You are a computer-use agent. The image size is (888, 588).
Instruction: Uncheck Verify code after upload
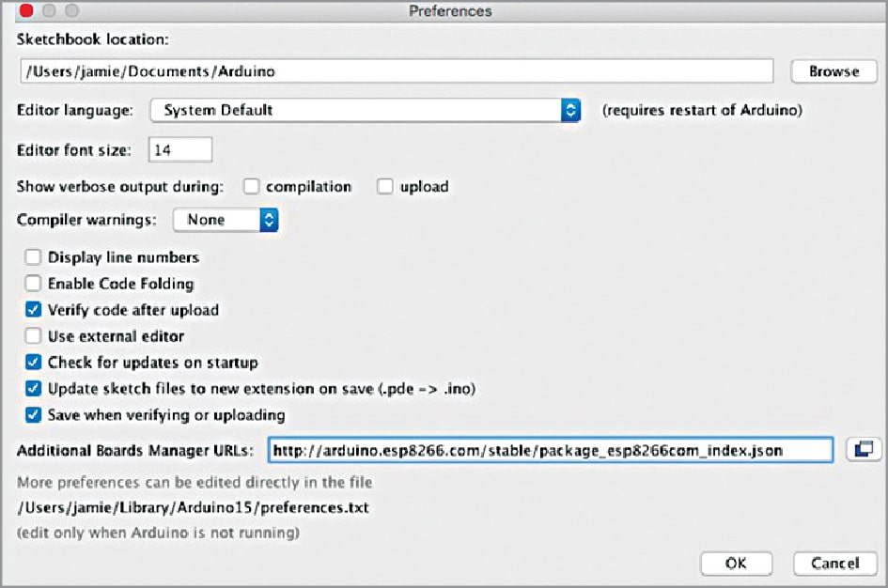click(33, 310)
